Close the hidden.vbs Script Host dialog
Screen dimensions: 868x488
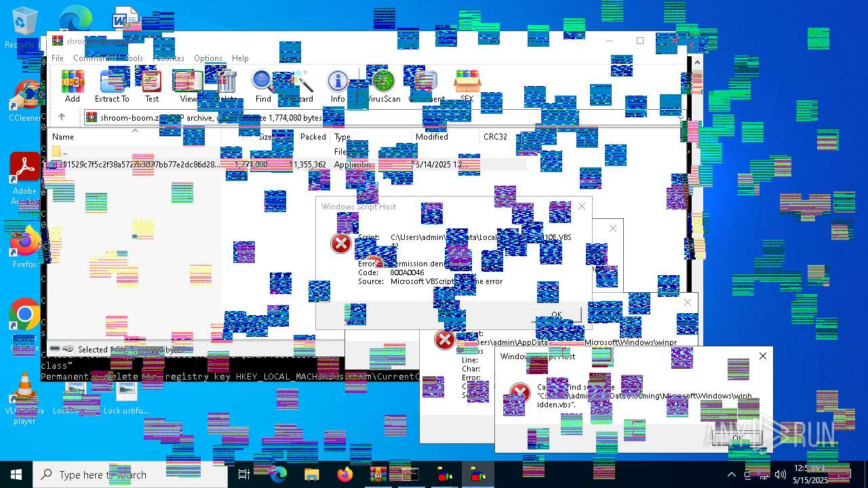point(763,356)
